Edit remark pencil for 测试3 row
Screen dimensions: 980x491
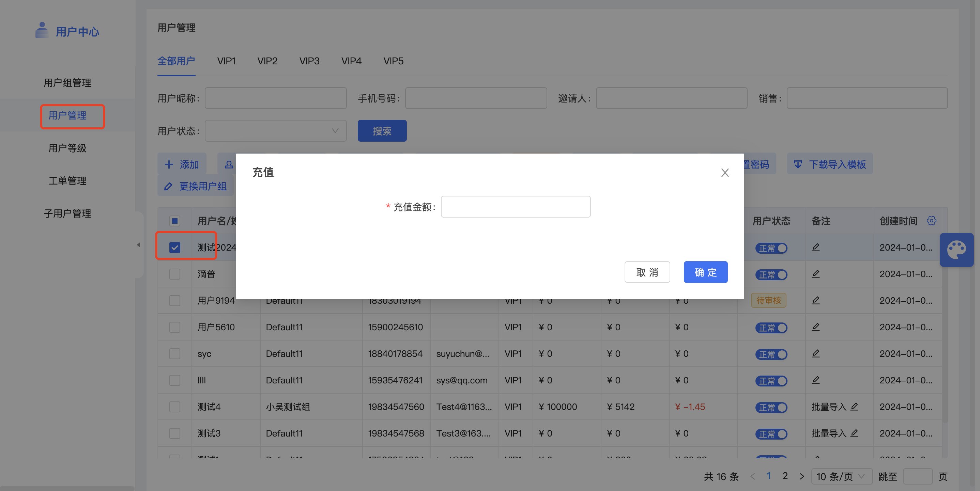click(x=855, y=433)
